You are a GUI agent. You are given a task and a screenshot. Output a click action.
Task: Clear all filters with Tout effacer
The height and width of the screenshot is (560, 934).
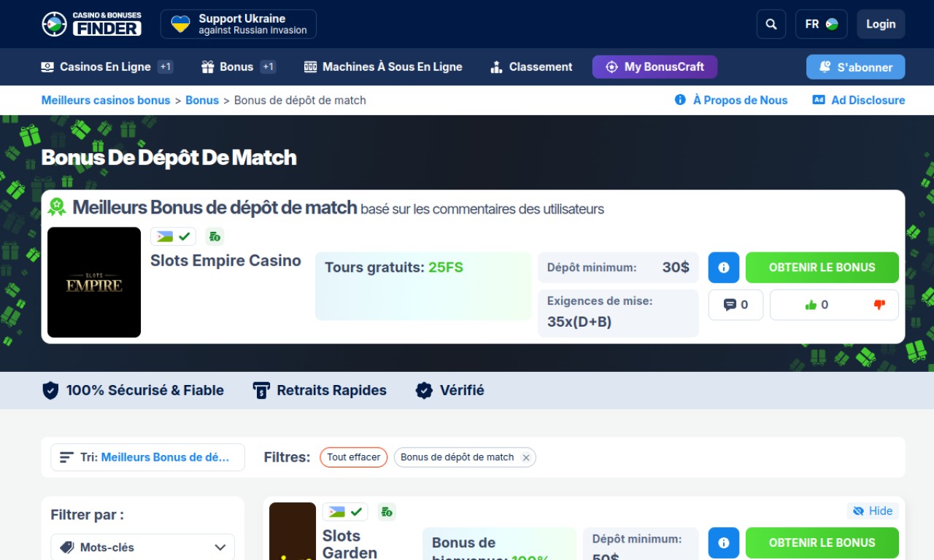coord(353,457)
